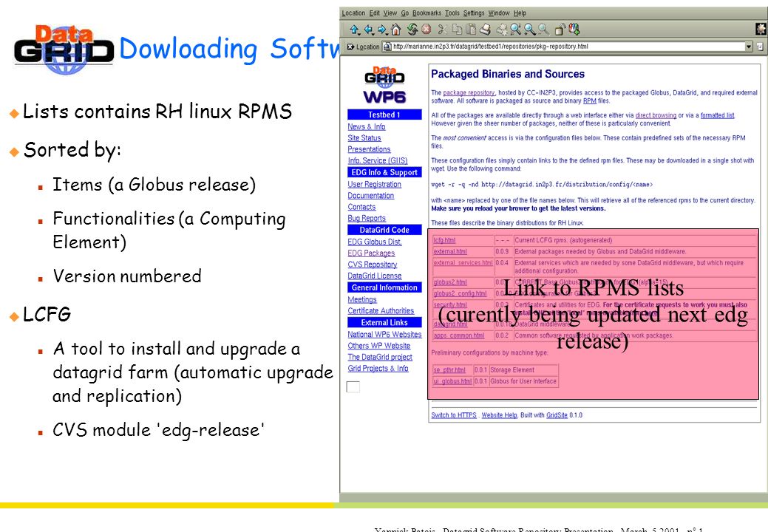Open the Location menu
The width and height of the screenshot is (768, 532).
[x=353, y=13]
